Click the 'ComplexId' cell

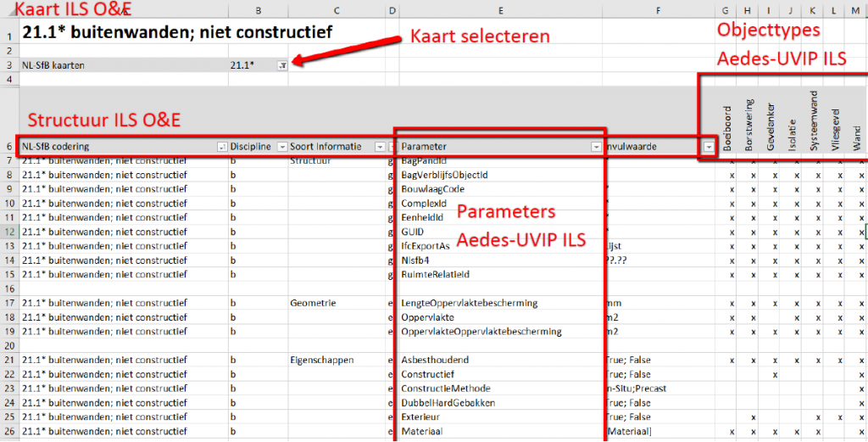click(500, 204)
